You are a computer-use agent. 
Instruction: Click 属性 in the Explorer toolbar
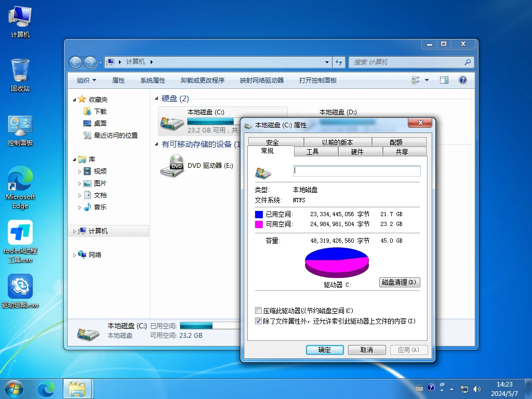(x=118, y=81)
